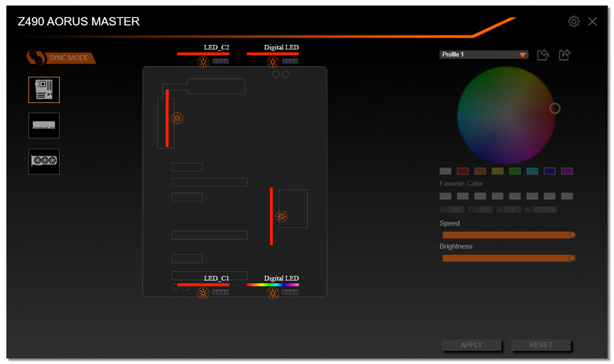
Task: Select the memory module device thumbnail
Action: click(x=44, y=126)
